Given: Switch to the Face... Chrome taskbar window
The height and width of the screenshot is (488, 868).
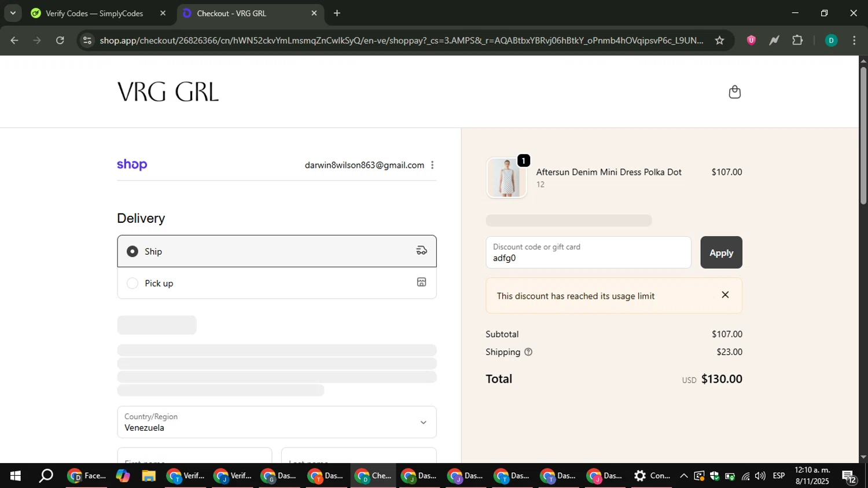Looking at the screenshot, I should click(87, 476).
